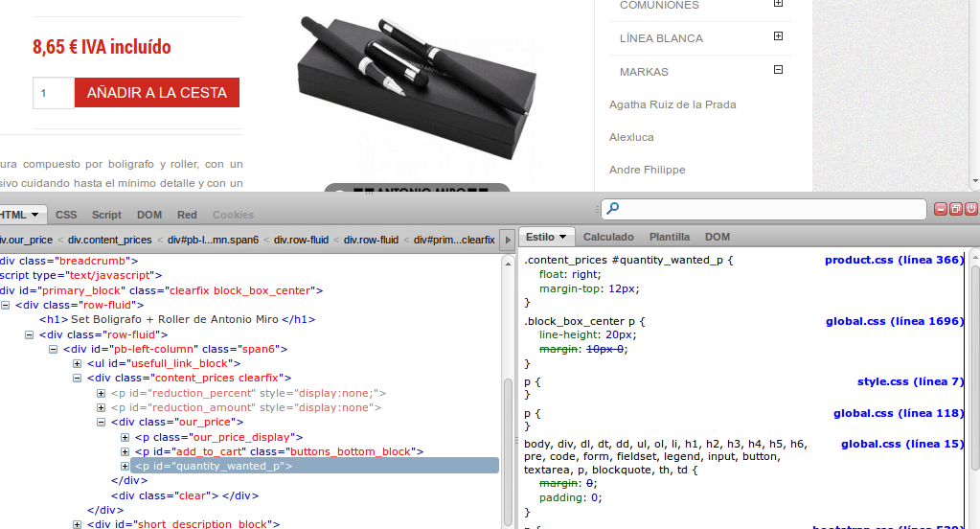The height and width of the screenshot is (529, 980).
Task: Switch to the Script panel tab
Action: (106, 215)
